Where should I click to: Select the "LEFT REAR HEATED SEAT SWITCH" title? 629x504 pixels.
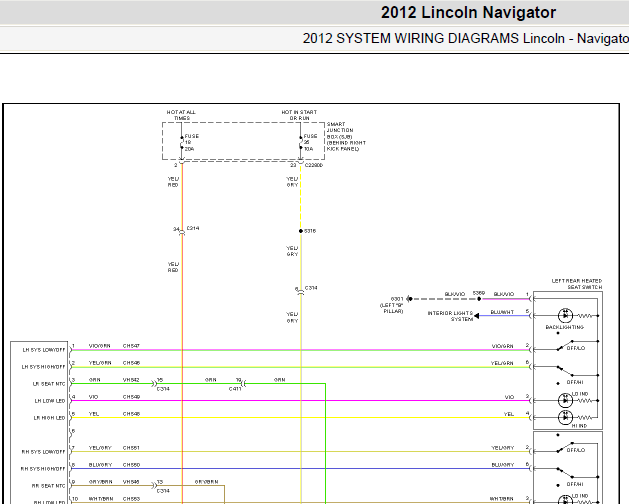pos(577,284)
